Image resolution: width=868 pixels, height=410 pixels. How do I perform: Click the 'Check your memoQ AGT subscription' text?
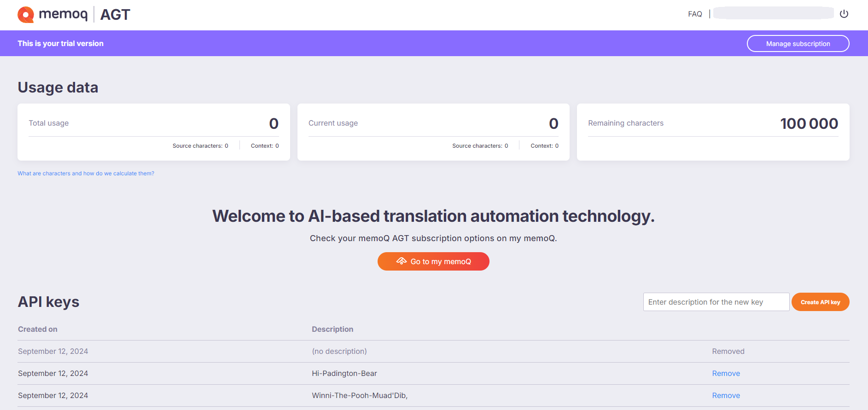tap(433, 238)
